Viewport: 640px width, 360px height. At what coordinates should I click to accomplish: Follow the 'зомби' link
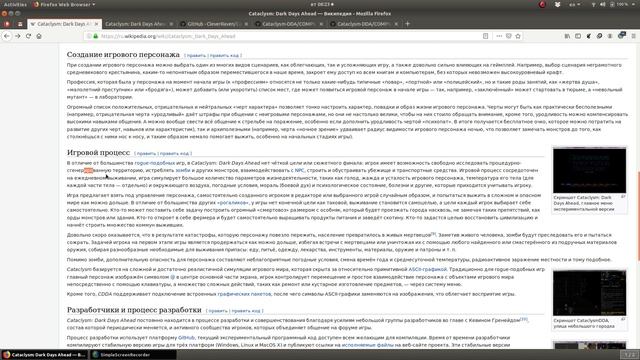(183, 170)
